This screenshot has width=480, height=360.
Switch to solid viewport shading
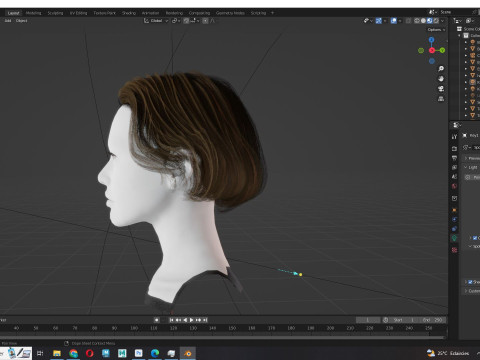tap(423, 21)
